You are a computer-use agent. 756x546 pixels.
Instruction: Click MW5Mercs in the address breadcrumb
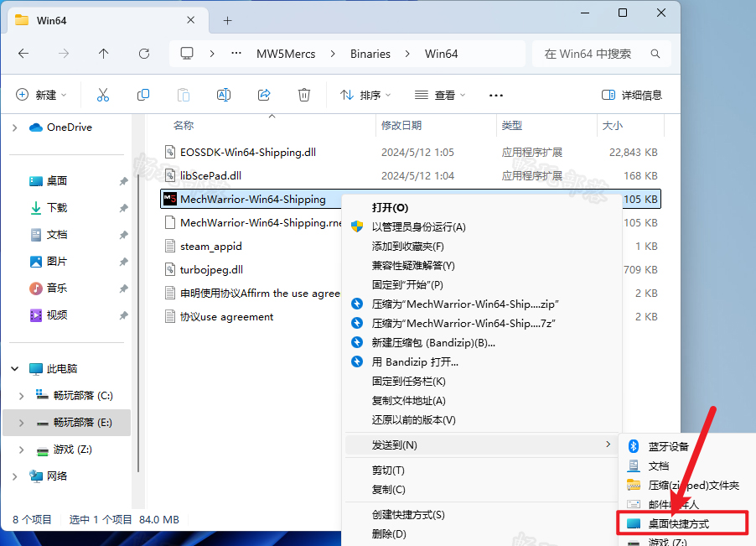(x=286, y=54)
